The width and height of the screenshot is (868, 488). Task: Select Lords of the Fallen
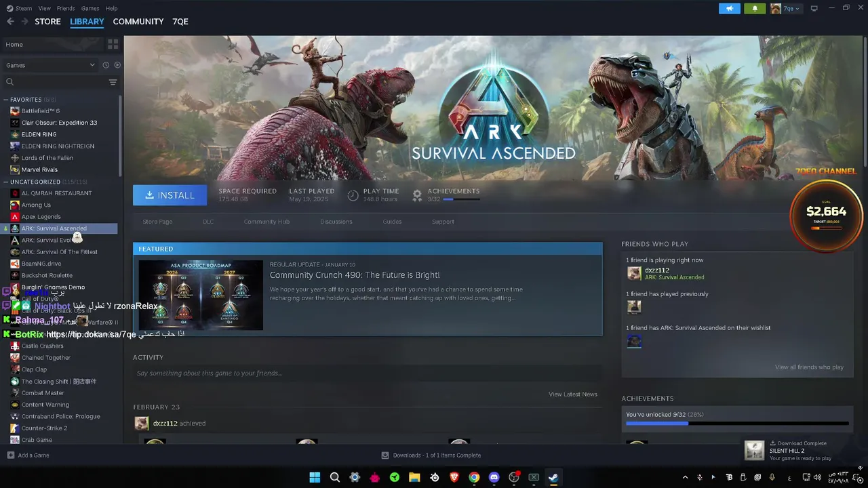(47, 158)
